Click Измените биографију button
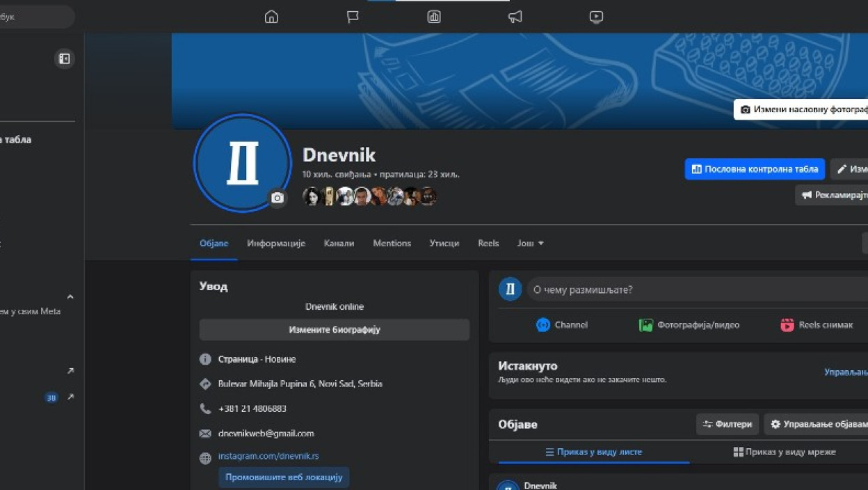This screenshot has height=490, width=868. coord(335,330)
